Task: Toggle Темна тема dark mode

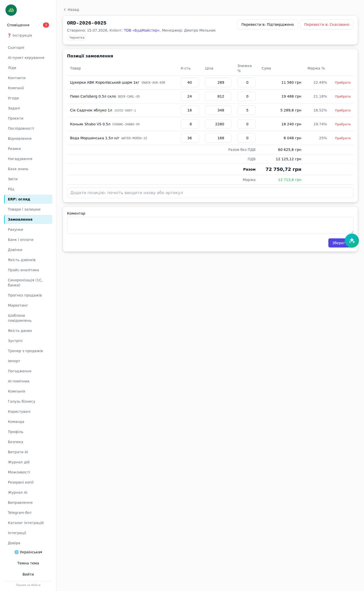Action: pyautogui.click(x=28, y=563)
